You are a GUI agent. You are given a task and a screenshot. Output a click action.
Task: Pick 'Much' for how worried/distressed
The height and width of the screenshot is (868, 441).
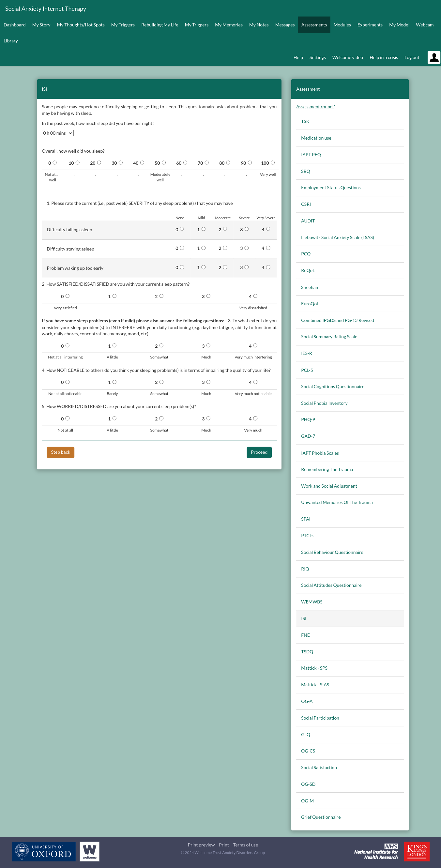208,418
